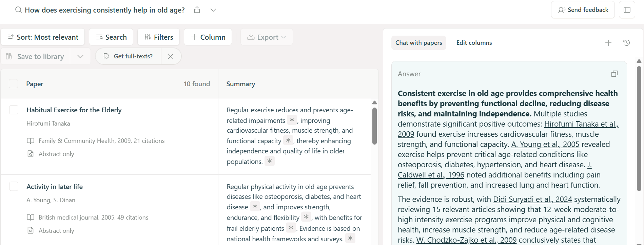Click the share icon beside the query
644x245 pixels.
tap(197, 10)
